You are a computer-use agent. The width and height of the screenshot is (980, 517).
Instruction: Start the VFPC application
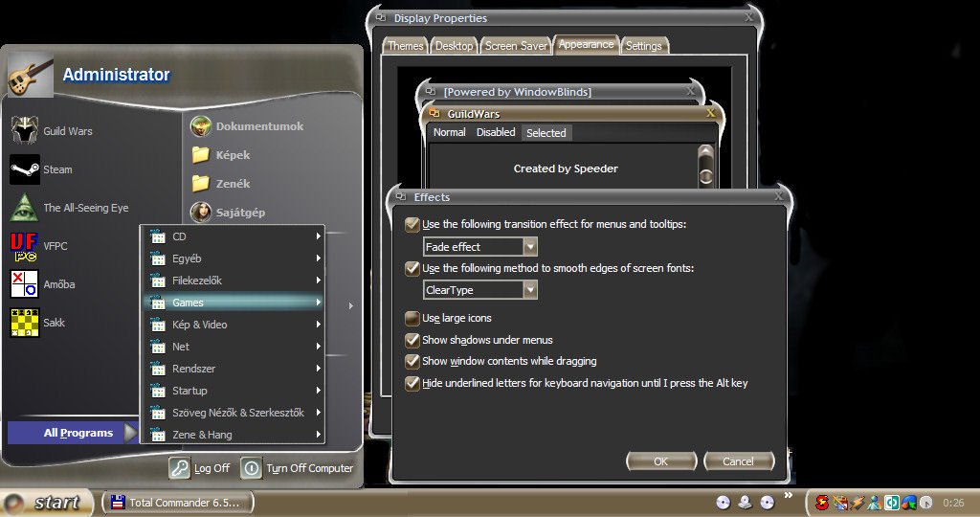55,246
